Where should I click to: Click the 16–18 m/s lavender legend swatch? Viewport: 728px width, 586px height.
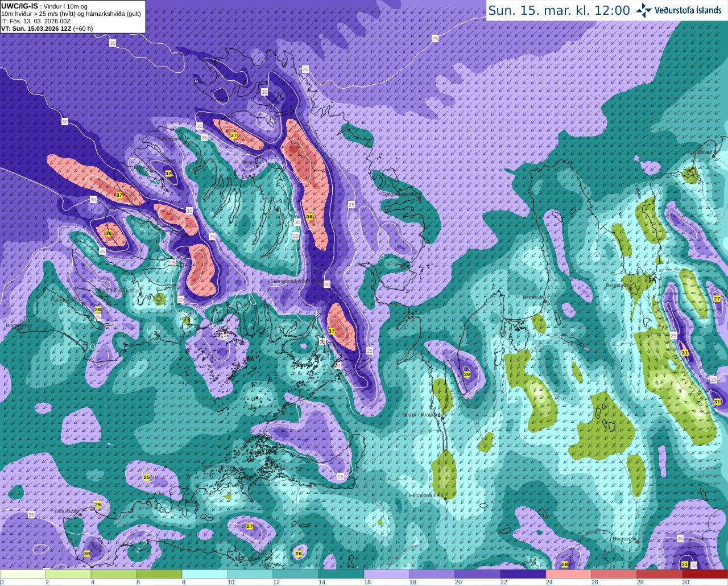coord(387,574)
